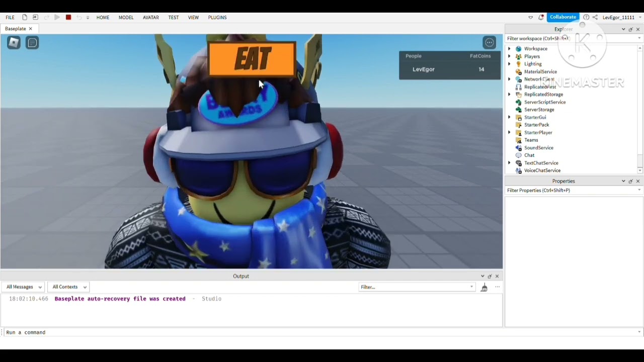Click the Collaborate button
Viewport: 644px width, 362px height.
click(x=562, y=17)
